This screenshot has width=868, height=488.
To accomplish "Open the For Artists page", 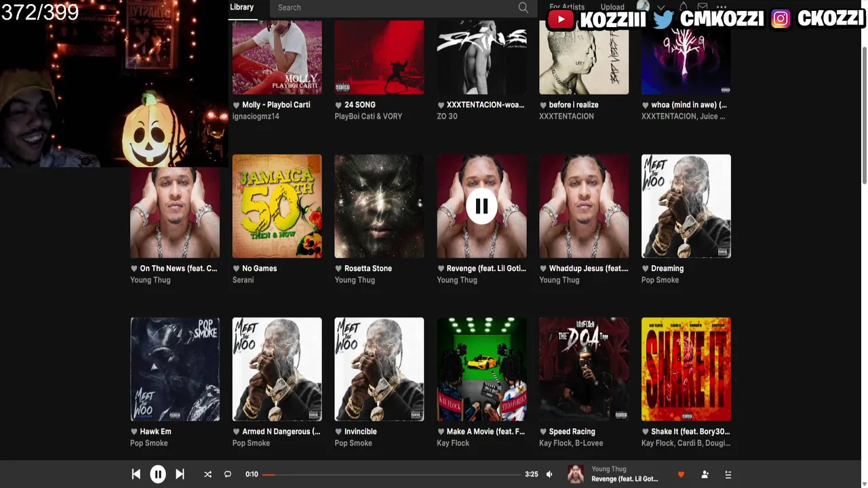I will tap(567, 7).
